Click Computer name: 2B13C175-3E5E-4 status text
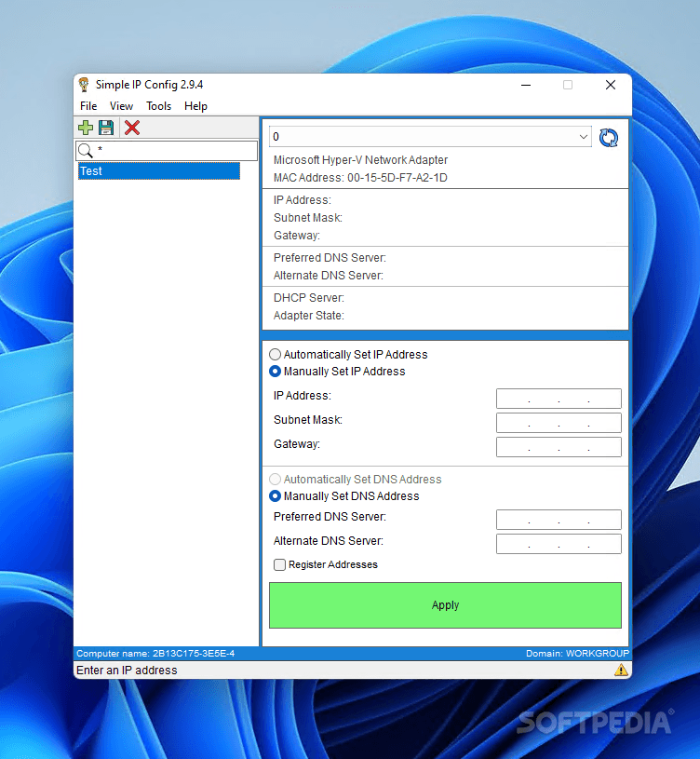Image resolution: width=700 pixels, height=759 pixels. (155, 654)
